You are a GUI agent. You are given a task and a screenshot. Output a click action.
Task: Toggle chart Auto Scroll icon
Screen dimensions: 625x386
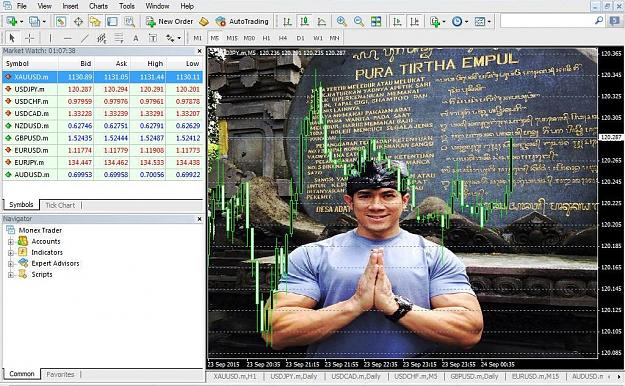(x=397, y=22)
